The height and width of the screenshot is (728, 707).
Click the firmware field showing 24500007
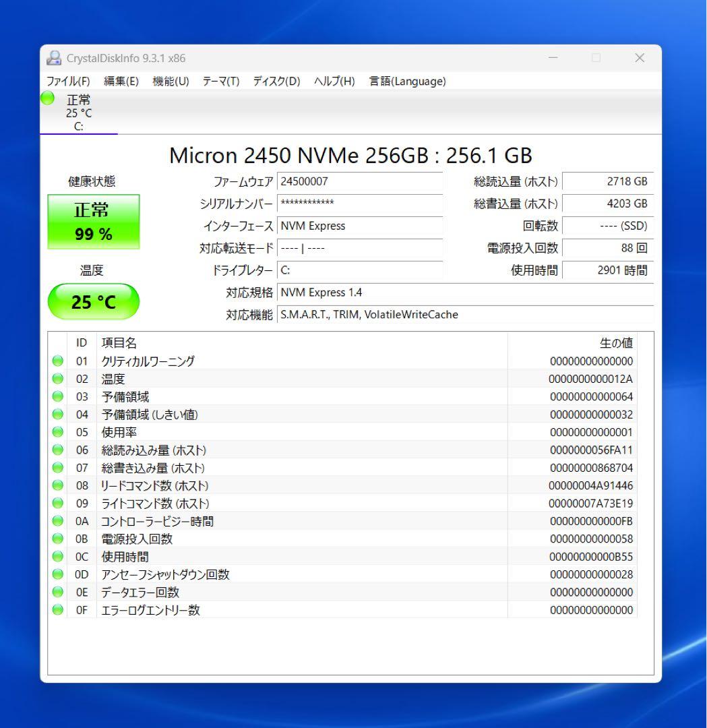[361, 181]
